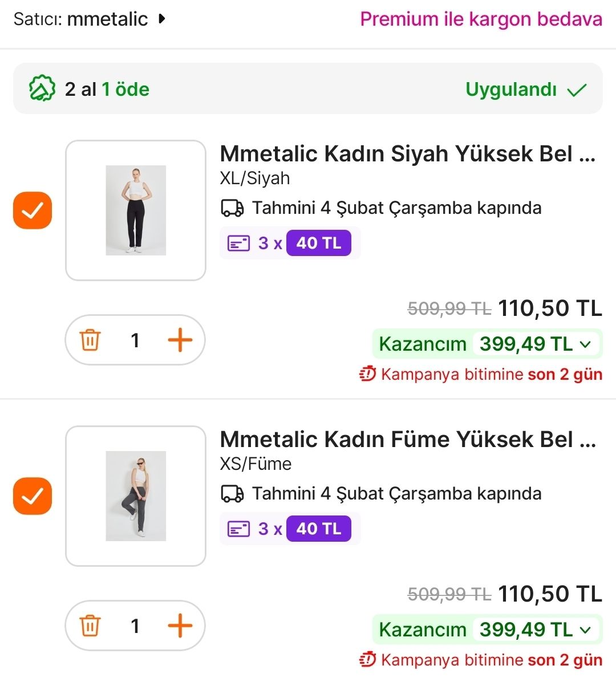Viewport: 616px width, 682px height.
Task: Expand seller mmetalic arrow
Action: point(162,19)
